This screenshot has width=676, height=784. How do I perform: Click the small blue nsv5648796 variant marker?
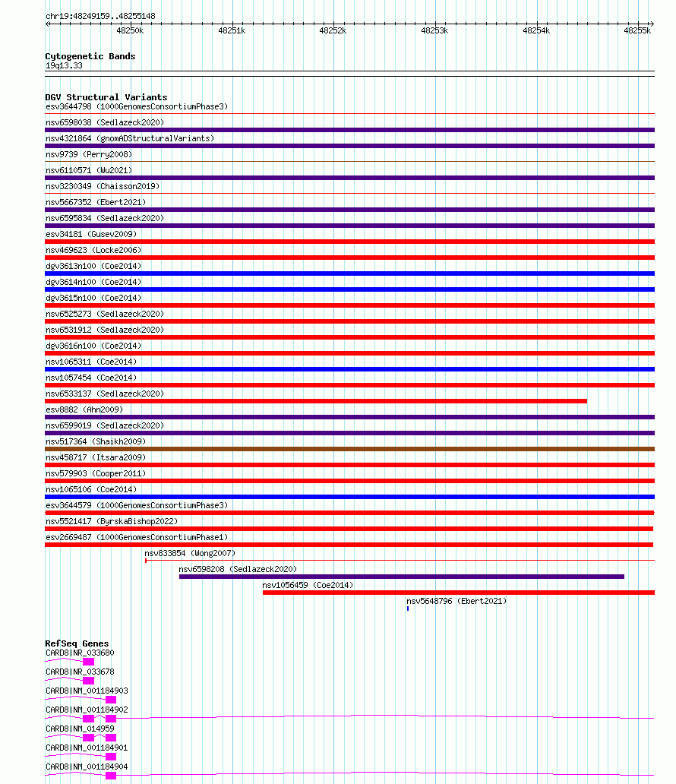(x=408, y=609)
